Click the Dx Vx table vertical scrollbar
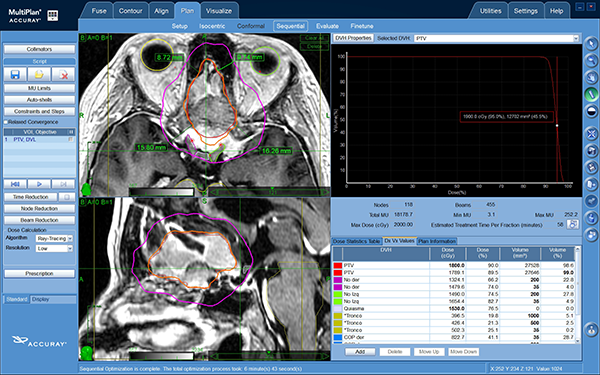 578,295
